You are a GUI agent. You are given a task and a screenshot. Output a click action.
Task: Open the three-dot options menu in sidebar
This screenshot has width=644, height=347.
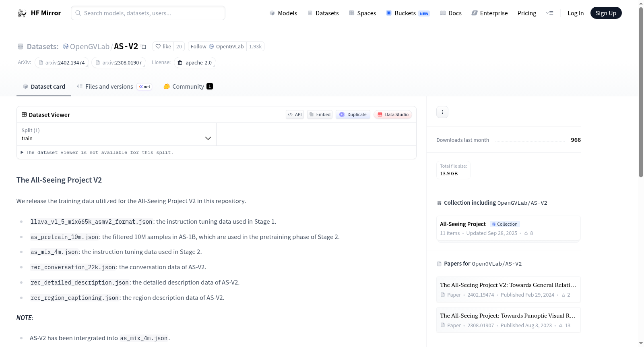click(442, 112)
